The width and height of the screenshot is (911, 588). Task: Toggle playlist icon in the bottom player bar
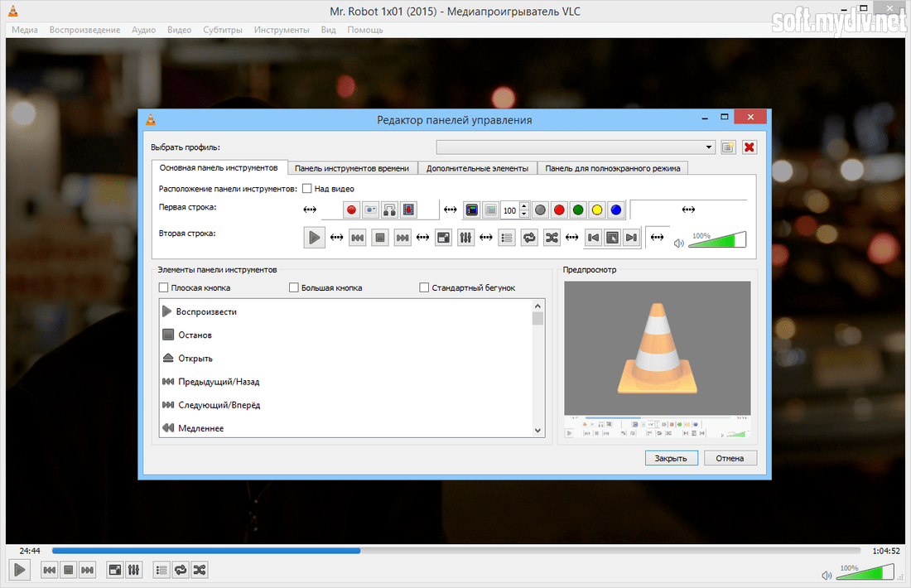161,570
